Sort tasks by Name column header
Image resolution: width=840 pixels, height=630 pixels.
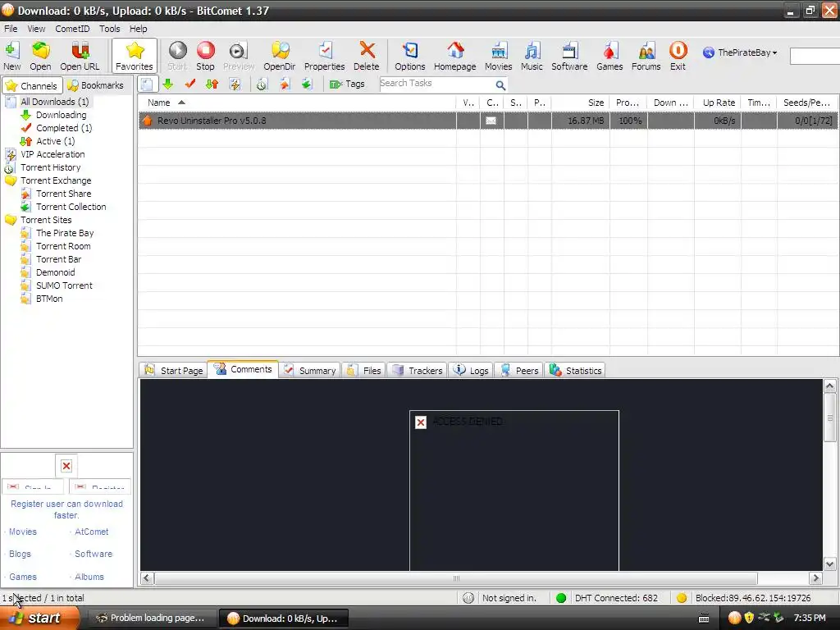[297, 103]
